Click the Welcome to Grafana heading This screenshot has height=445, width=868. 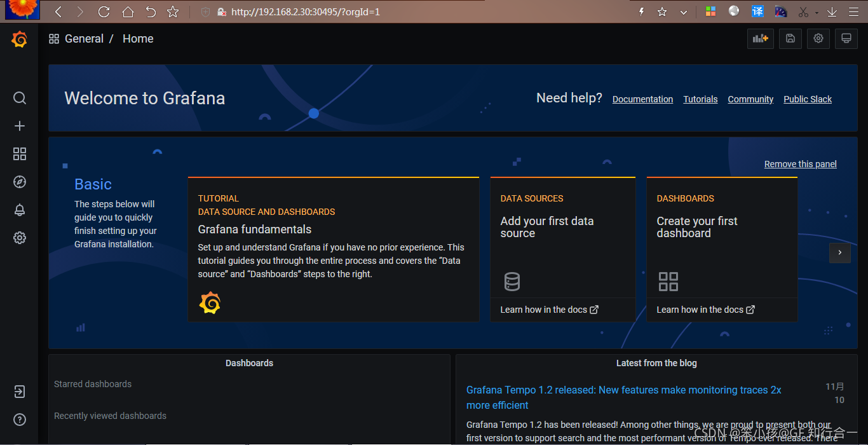click(145, 98)
